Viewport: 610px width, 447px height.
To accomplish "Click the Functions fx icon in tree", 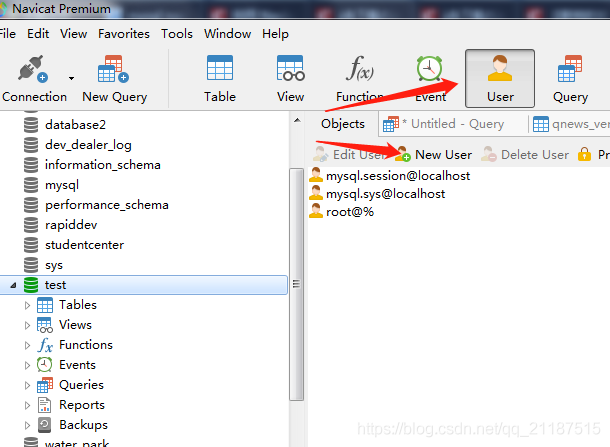I will coord(45,345).
